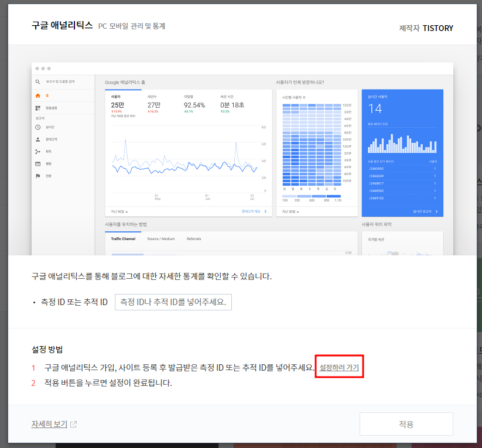Click the 사용자를 유지하는 방법 heading
This screenshot has width=482, height=448.
[126, 224]
